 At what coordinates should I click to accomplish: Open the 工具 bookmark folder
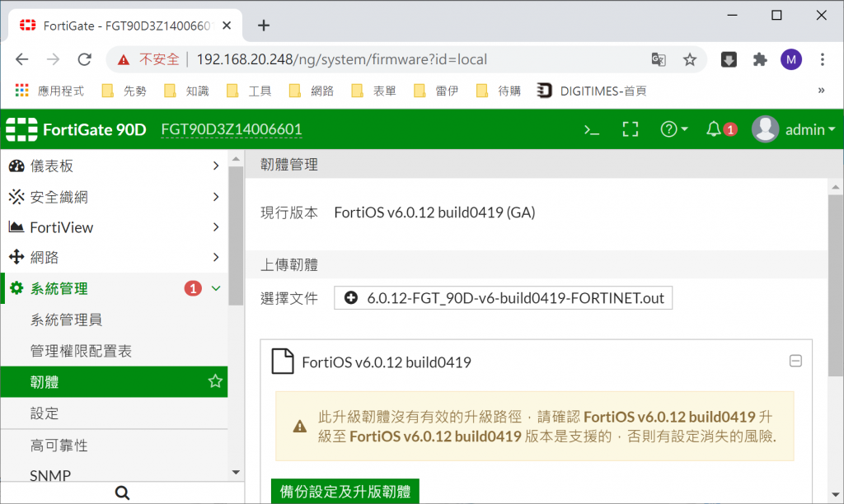click(x=249, y=91)
